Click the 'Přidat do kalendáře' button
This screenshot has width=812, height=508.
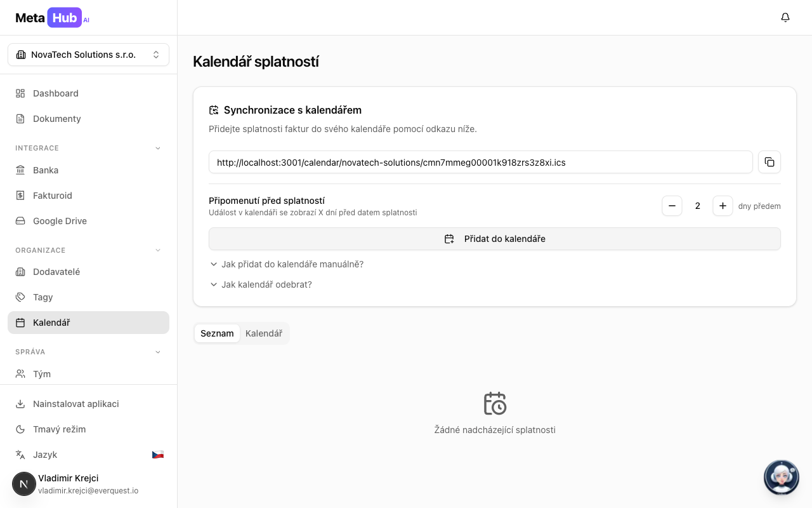(494, 239)
